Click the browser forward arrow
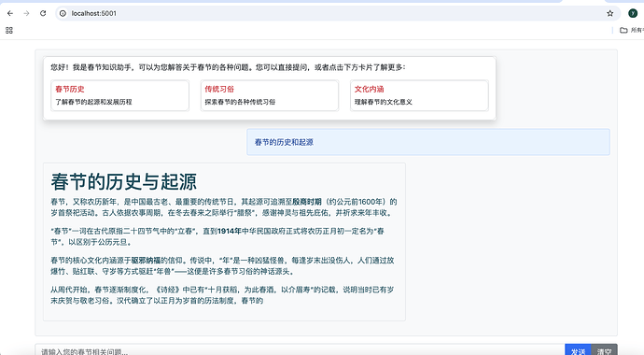The image size is (644, 355). coord(27,14)
